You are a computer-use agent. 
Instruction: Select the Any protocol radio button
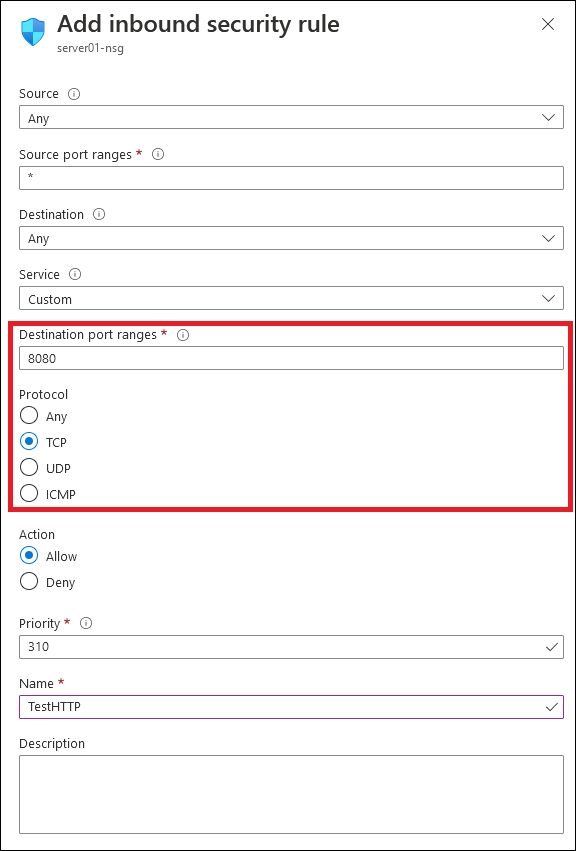coord(29,416)
